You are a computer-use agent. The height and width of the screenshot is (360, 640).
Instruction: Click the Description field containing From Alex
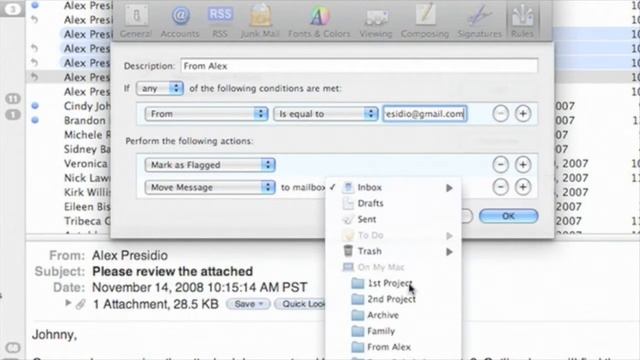pyautogui.click(x=359, y=66)
